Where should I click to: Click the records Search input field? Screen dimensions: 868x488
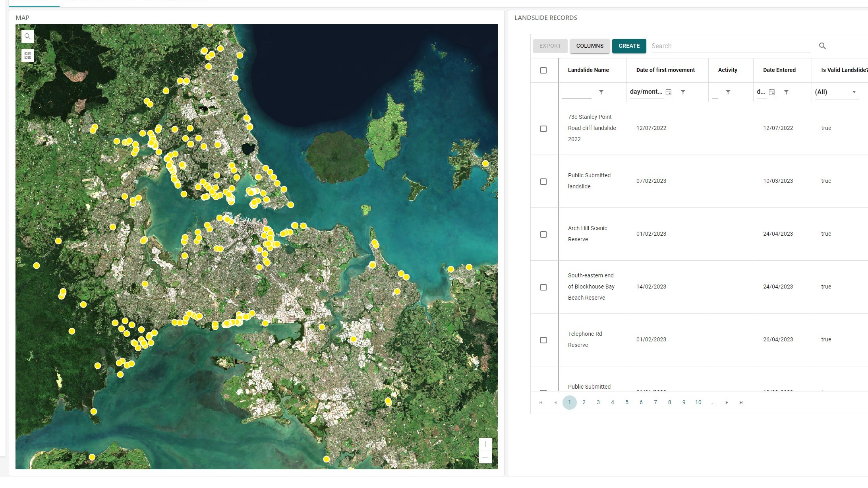pos(730,46)
